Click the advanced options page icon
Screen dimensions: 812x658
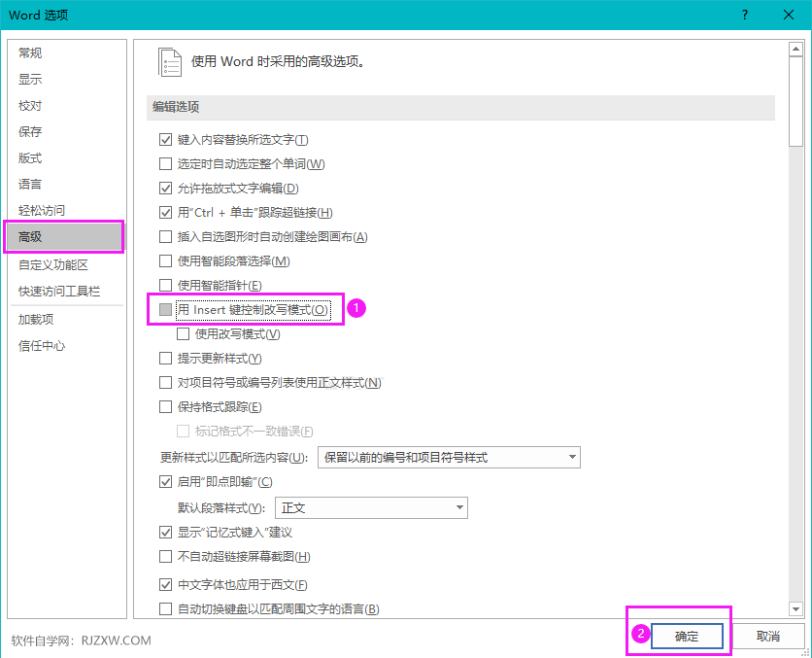170,60
